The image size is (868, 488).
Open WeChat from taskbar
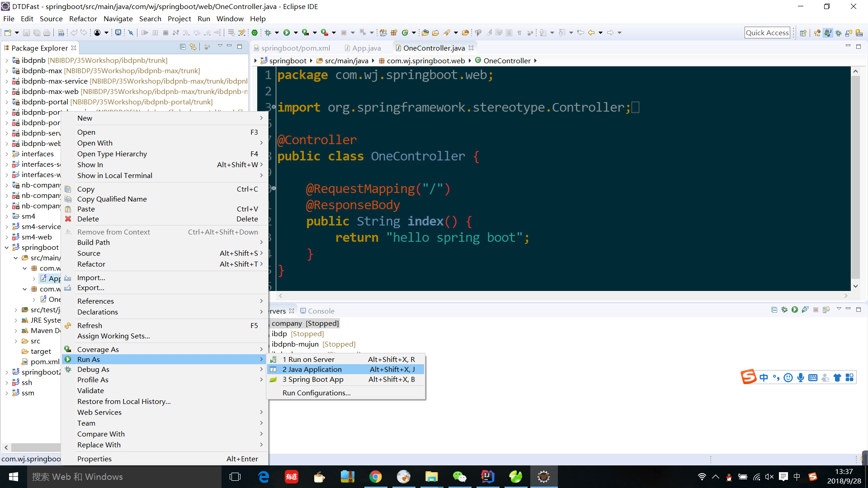coord(459,477)
